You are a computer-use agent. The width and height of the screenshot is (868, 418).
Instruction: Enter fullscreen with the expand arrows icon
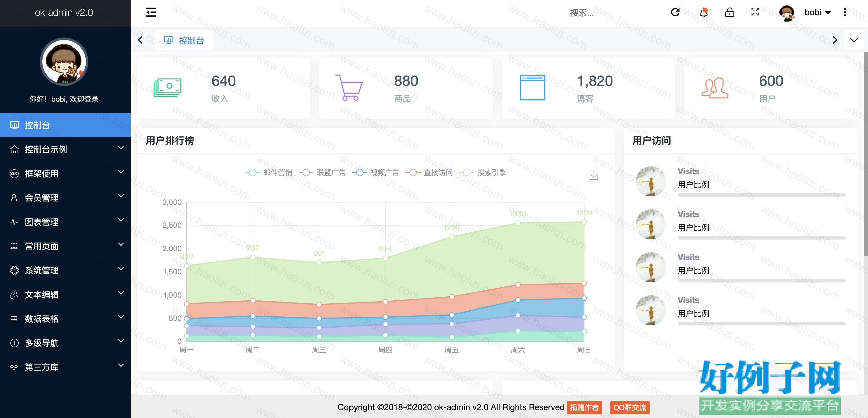(x=755, y=12)
